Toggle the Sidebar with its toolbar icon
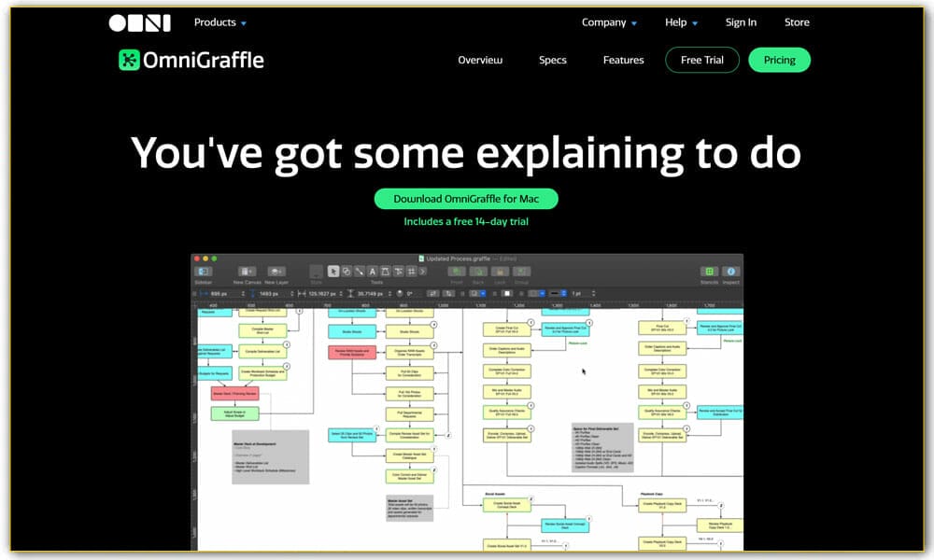Screen dimensions: 934x560 [x=204, y=269]
